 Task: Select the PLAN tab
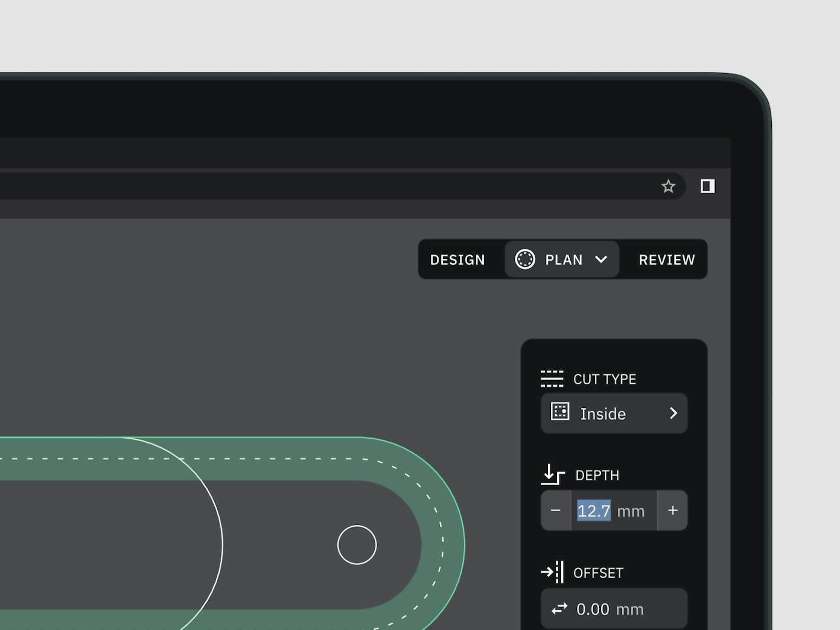click(562, 259)
